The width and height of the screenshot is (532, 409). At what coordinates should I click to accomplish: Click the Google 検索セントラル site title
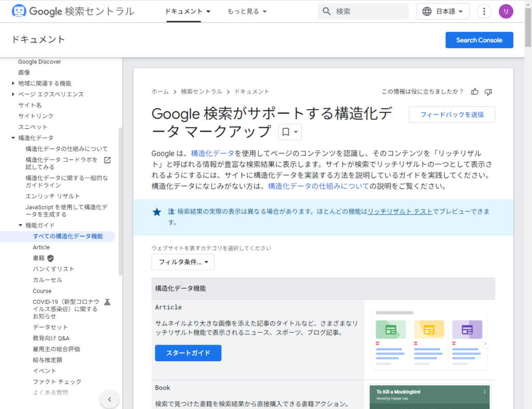click(x=82, y=11)
